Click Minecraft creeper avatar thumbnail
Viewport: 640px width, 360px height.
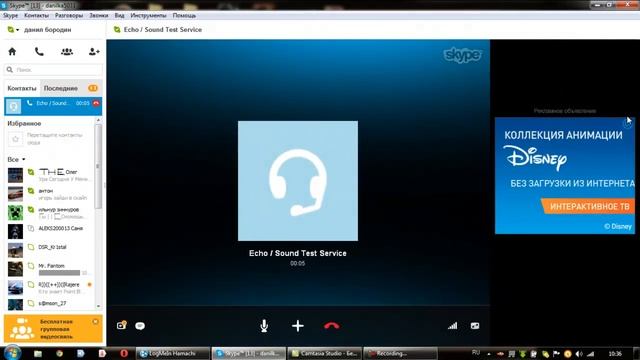[x=16, y=213]
